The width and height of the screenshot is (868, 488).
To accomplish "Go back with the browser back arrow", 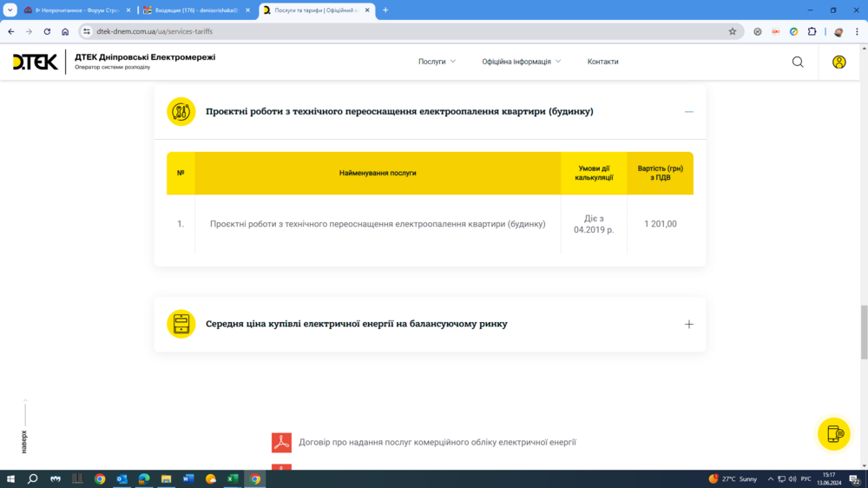I will point(11,31).
